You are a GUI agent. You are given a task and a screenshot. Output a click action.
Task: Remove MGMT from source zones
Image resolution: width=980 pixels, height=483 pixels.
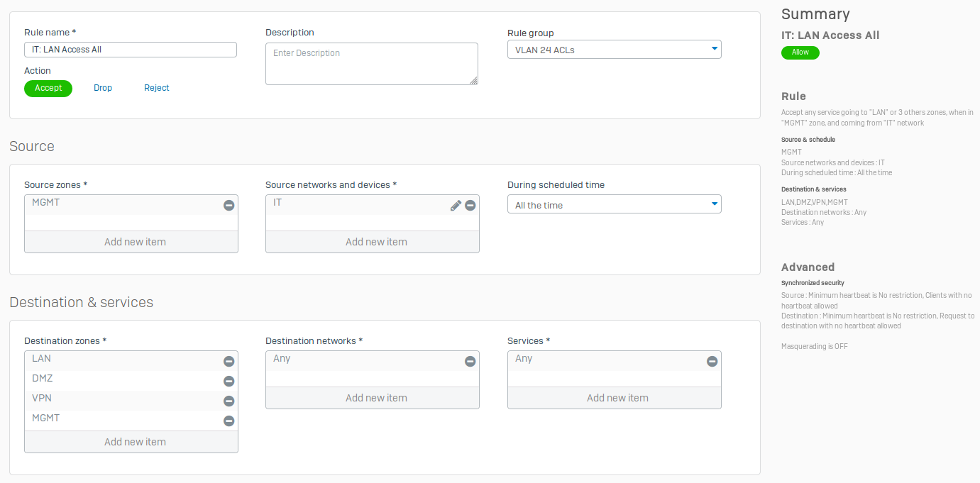point(229,205)
